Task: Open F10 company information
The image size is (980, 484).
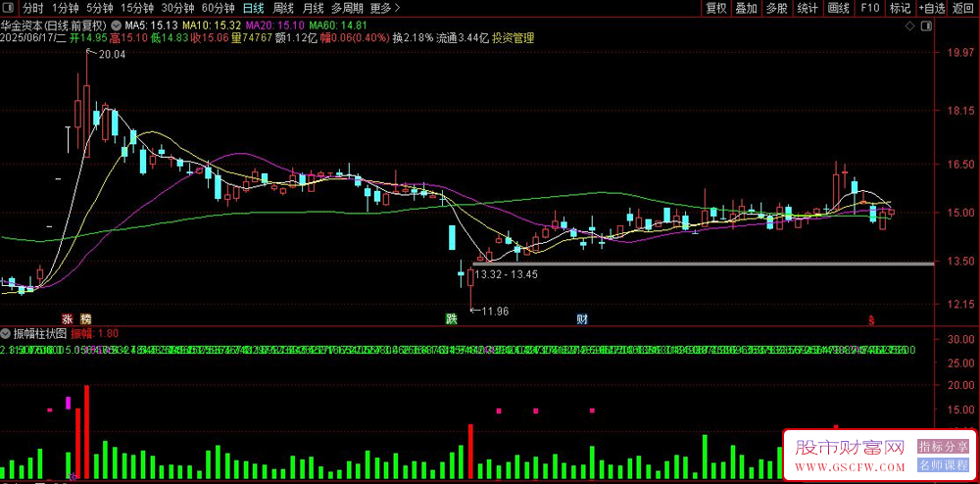Action: coord(869,8)
